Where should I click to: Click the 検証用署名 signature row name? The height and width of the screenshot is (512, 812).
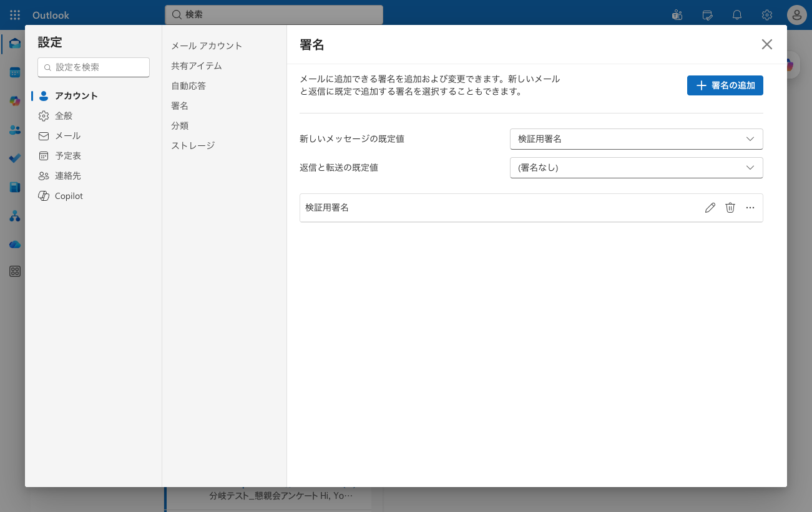point(327,208)
